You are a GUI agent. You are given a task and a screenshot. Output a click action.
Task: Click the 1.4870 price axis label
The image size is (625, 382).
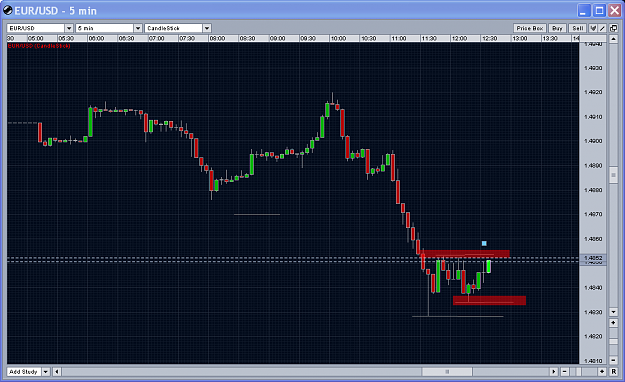point(593,215)
